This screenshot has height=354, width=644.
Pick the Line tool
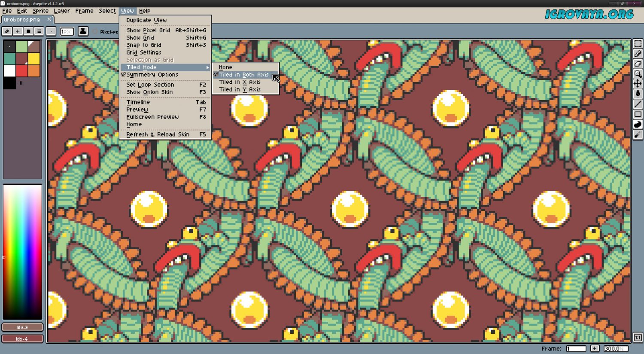click(x=638, y=104)
